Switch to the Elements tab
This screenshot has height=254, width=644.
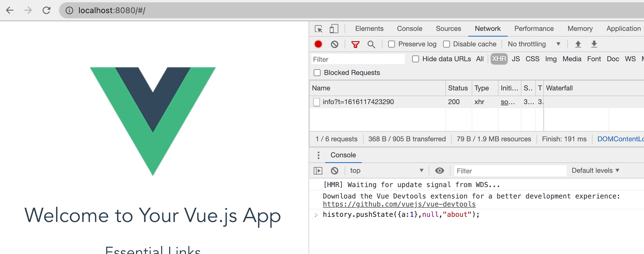click(x=369, y=29)
